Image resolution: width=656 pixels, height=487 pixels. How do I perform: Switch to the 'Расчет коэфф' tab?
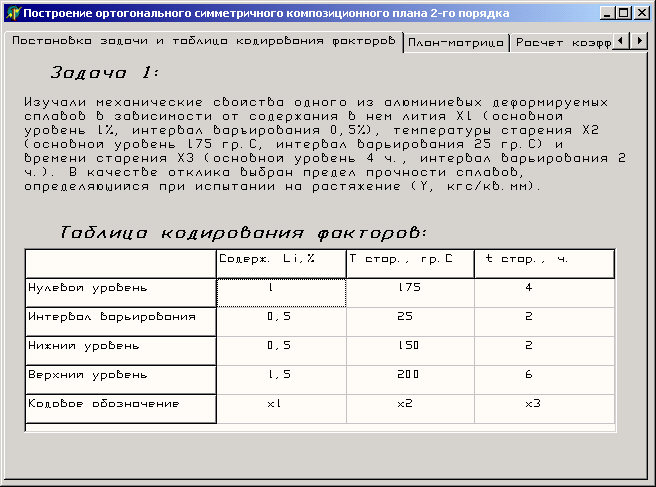pyautogui.click(x=563, y=43)
